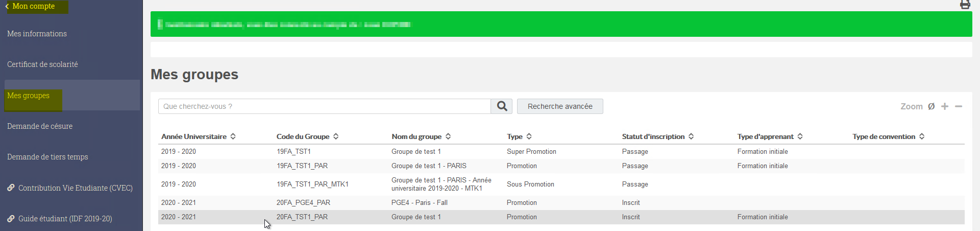Reset zoom with the Ø icon
The image size is (980, 231).
[931, 106]
